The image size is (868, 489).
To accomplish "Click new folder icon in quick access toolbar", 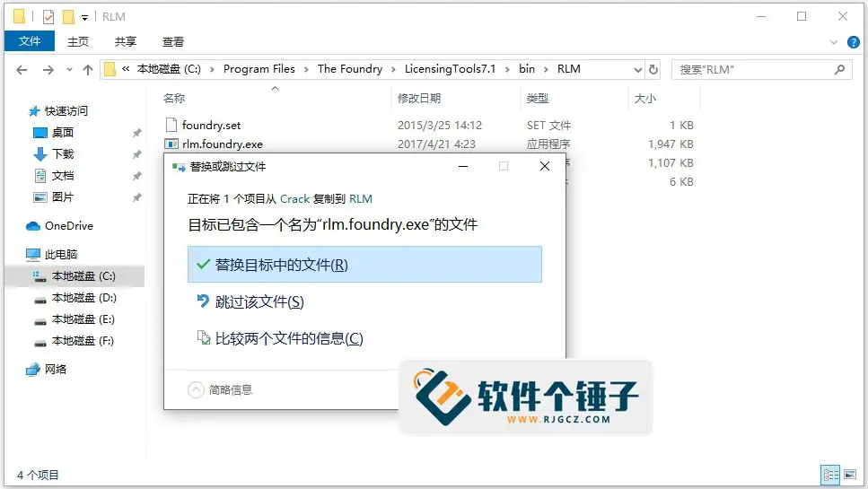I will (68, 17).
